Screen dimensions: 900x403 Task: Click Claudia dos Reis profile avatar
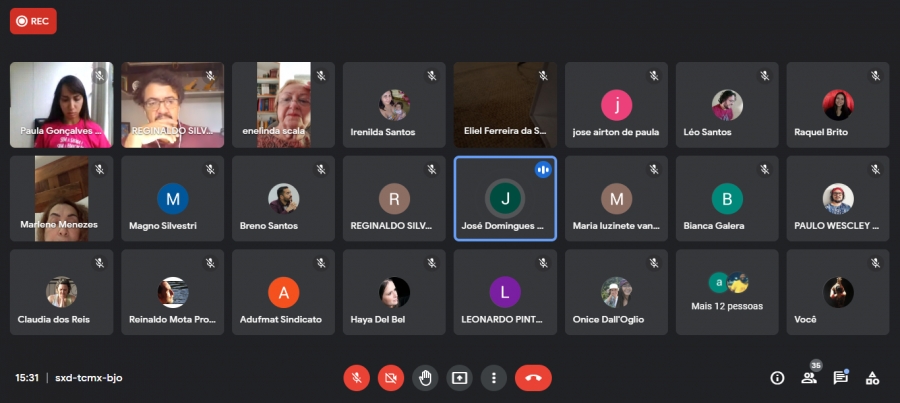61,292
